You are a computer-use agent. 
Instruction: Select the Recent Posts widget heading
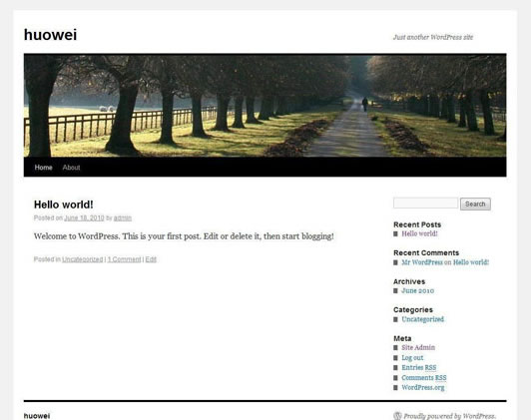pyautogui.click(x=417, y=224)
